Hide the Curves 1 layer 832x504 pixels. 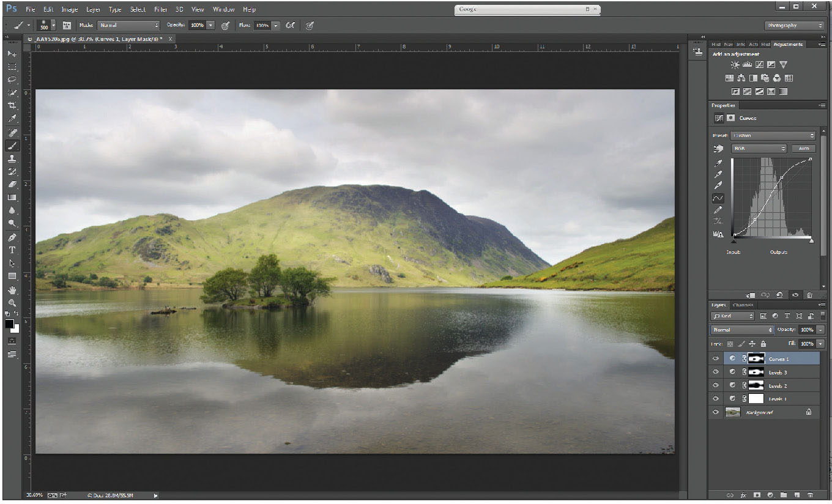[716, 359]
